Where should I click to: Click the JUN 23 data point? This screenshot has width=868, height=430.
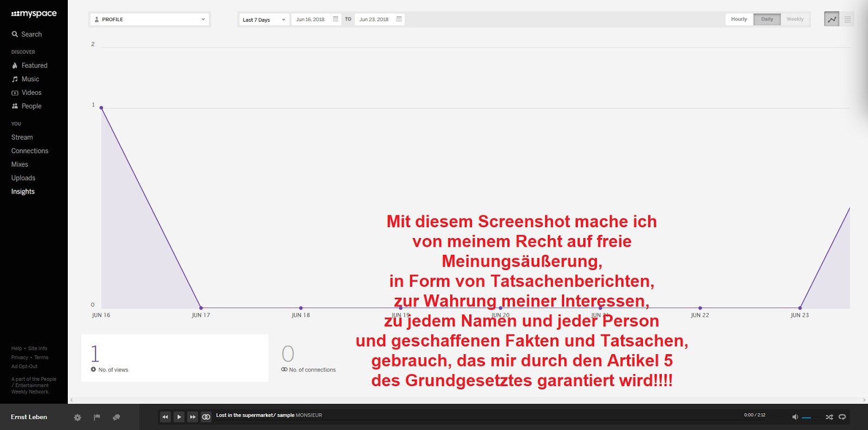tap(800, 308)
